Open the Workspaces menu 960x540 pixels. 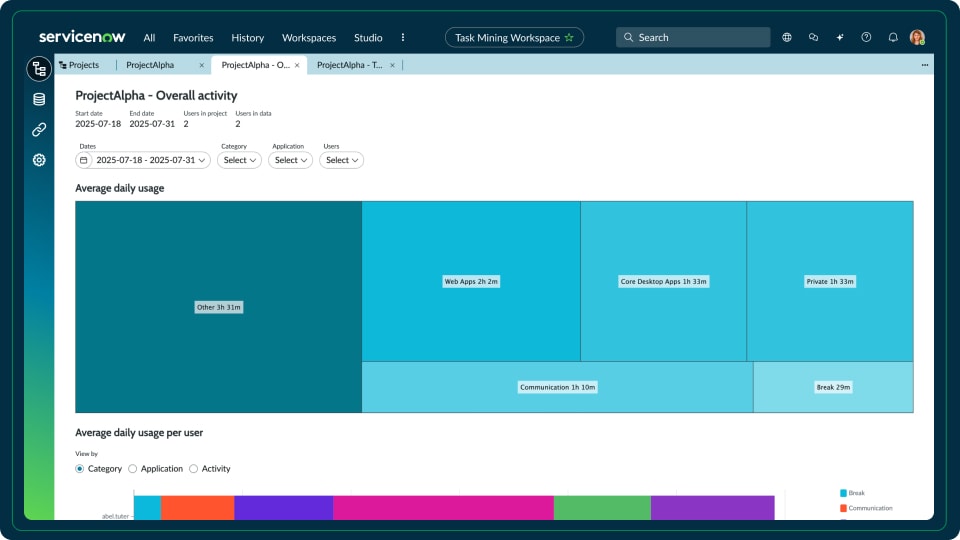tap(309, 38)
